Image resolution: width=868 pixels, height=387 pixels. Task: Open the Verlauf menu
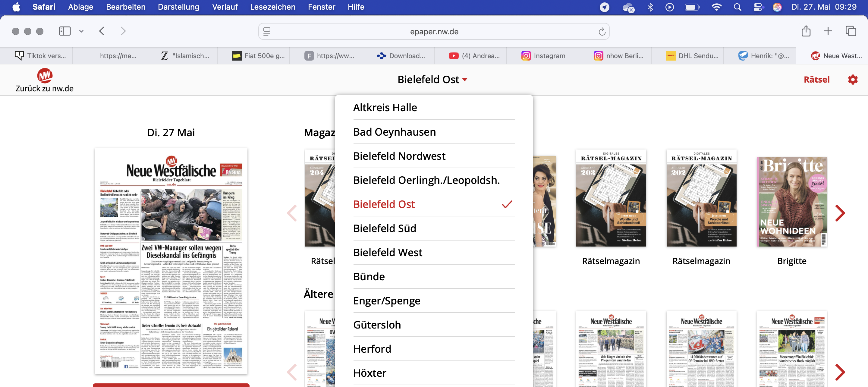(x=225, y=7)
